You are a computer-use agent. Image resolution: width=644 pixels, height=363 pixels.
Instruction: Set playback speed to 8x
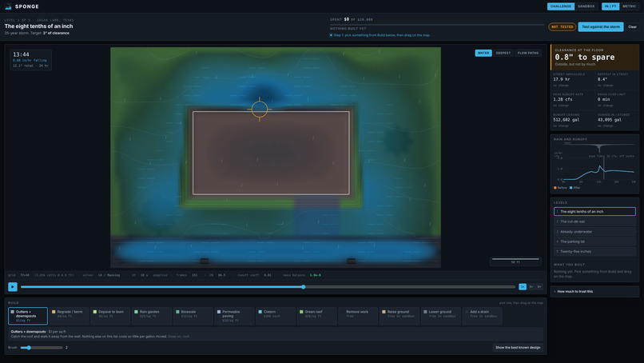click(539, 287)
